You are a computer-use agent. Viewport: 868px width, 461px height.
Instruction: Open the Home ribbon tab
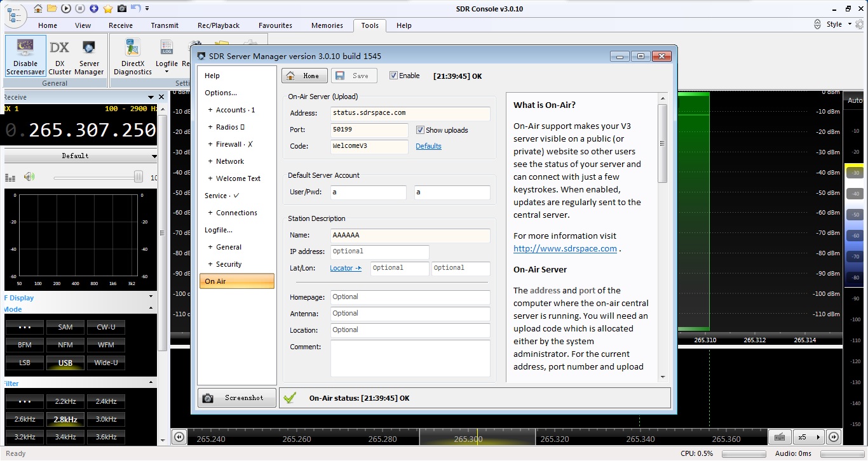click(x=48, y=25)
